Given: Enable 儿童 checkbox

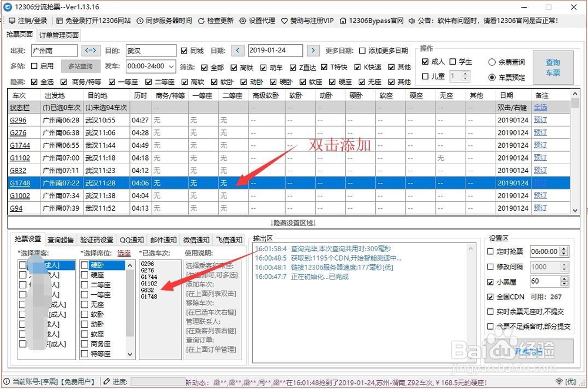Looking at the screenshot, I should 425,77.
